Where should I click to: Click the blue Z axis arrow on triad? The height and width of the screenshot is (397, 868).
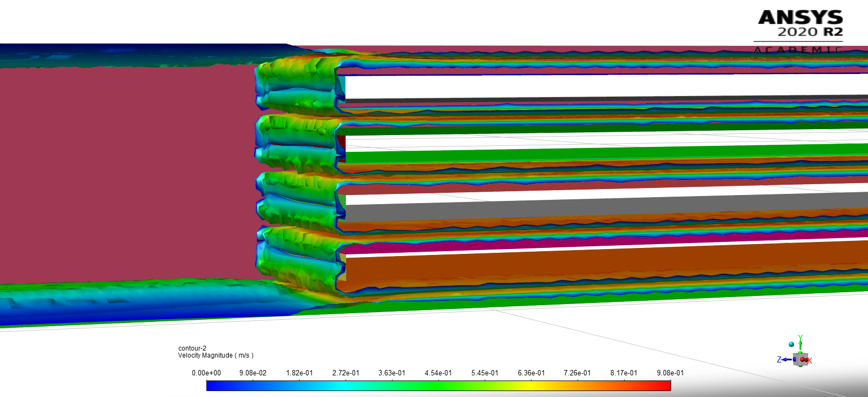coord(787,360)
